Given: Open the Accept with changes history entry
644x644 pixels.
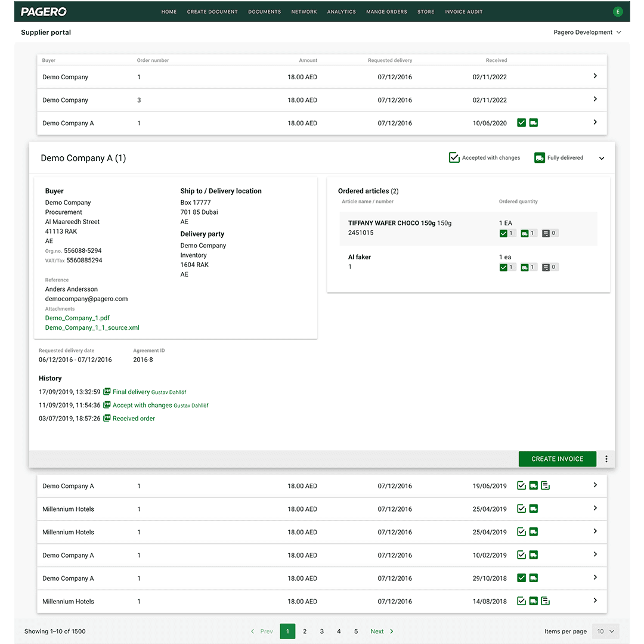Looking at the screenshot, I should pyautogui.click(x=142, y=405).
